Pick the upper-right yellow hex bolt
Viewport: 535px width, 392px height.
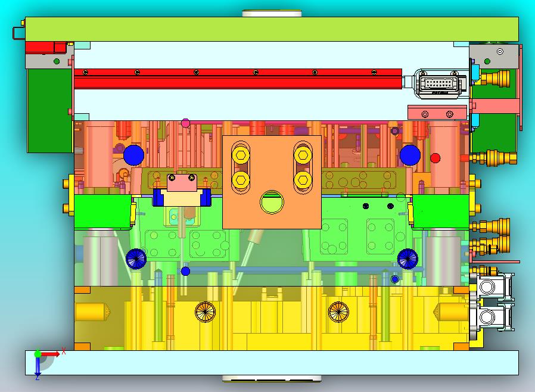tap(302, 155)
